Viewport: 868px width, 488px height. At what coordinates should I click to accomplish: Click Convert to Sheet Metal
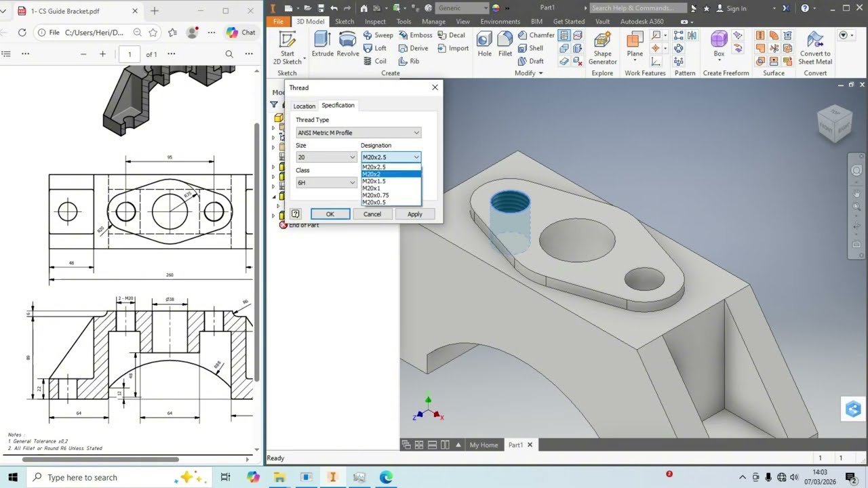(815, 47)
